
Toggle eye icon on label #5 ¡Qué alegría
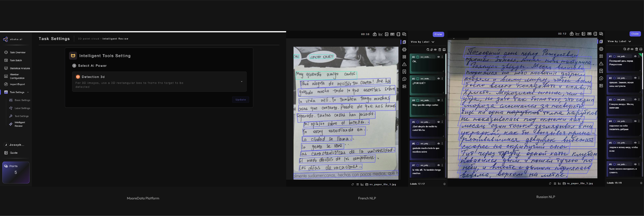coord(438,122)
